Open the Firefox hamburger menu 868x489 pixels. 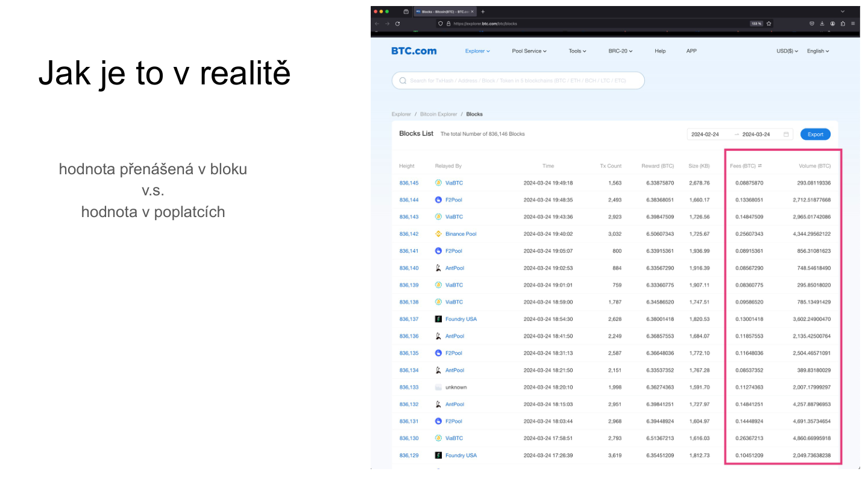click(852, 24)
